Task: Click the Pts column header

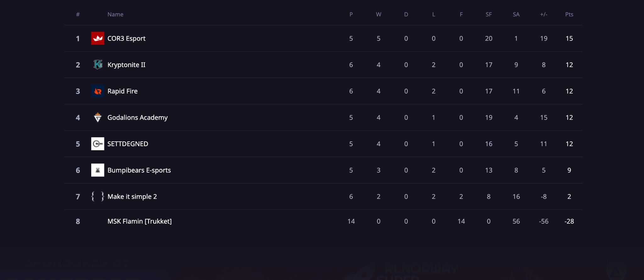Action: tap(569, 14)
